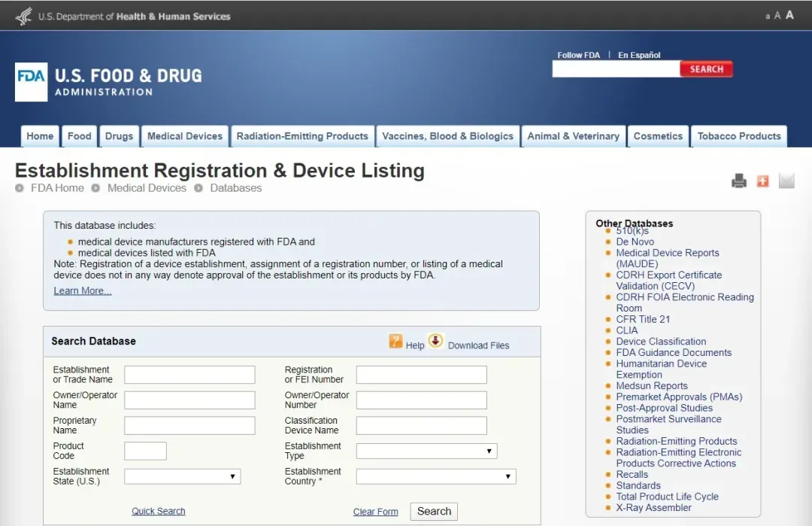Open the Standards link
The width and height of the screenshot is (812, 526).
pyautogui.click(x=638, y=485)
